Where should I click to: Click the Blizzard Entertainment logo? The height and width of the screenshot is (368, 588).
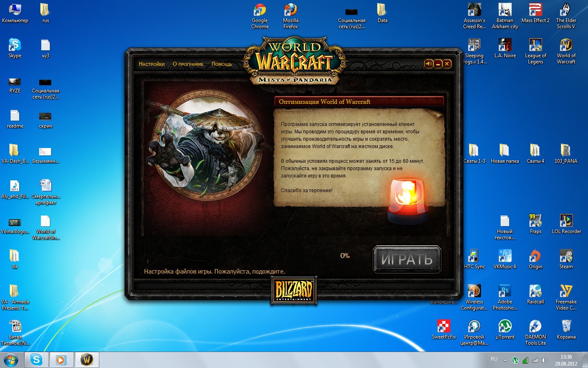[x=294, y=290]
